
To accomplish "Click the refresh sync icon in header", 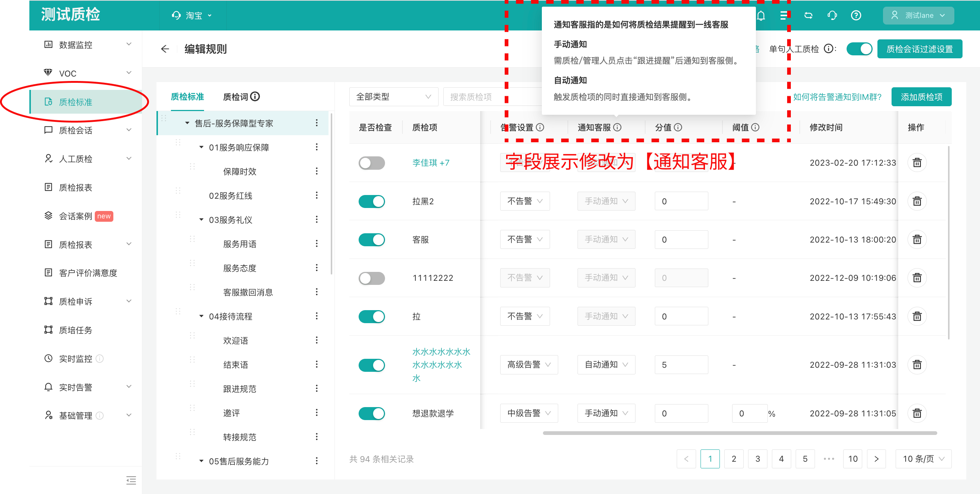I will [808, 16].
